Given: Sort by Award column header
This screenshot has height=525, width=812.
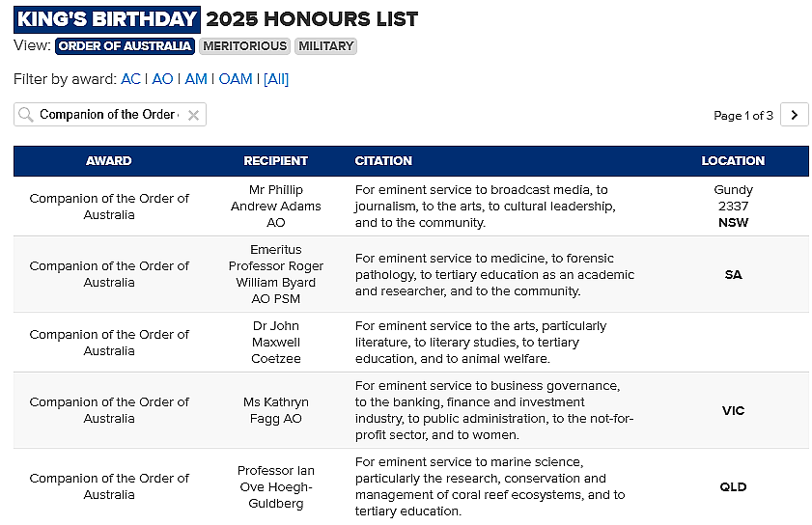Looking at the screenshot, I should point(109,161).
